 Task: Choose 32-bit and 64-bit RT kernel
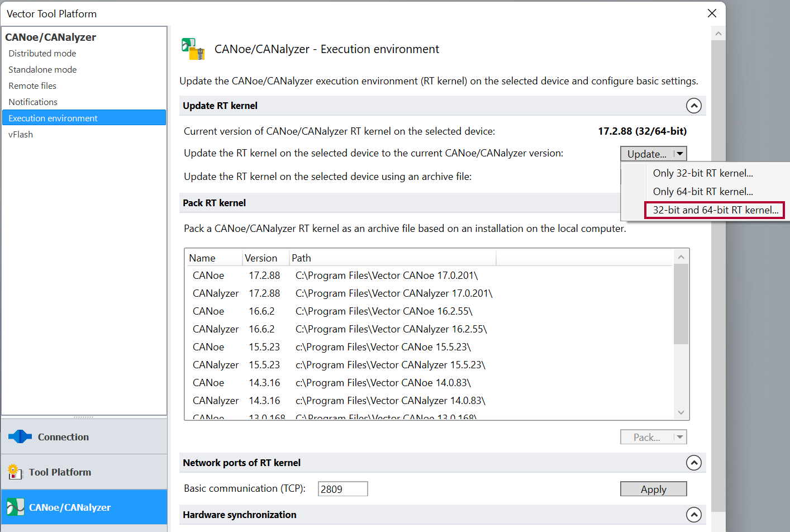pos(715,210)
